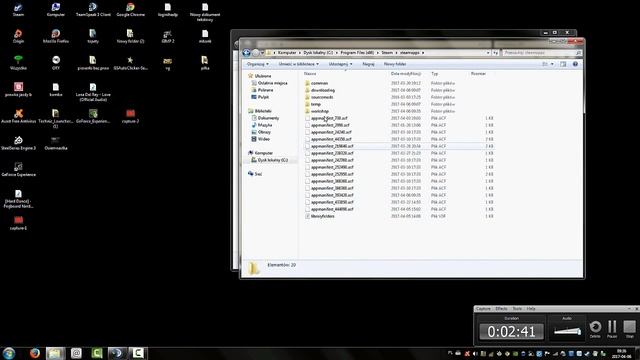The height and width of the screenshot is (360, 640).
Task: Click Program Files (x86) breadcrumb
Action: pyautogui.click(x=357, y=53)
